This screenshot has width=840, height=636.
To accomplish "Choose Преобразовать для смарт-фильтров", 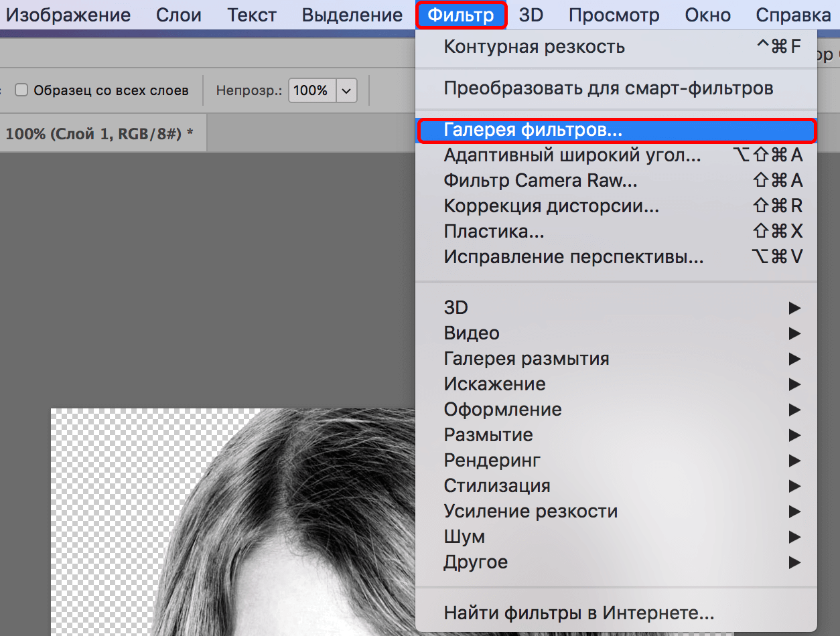I will (x=608, y=88).
